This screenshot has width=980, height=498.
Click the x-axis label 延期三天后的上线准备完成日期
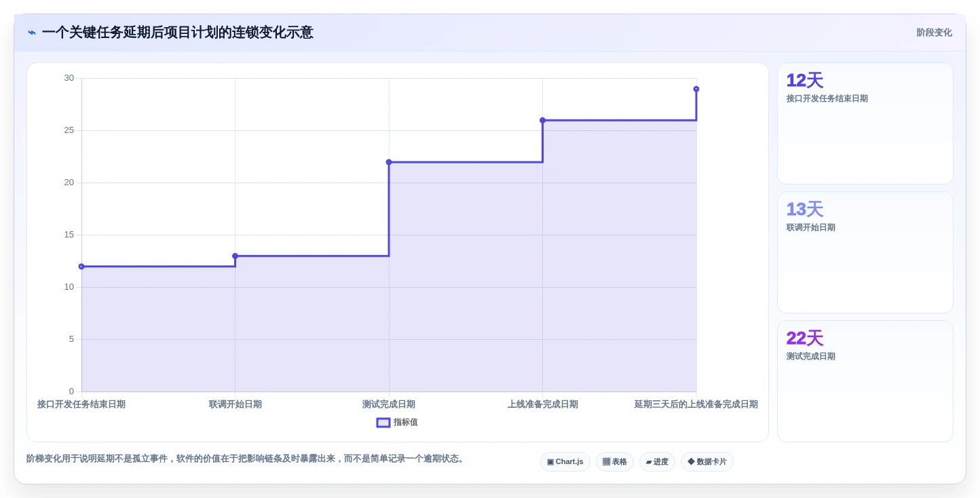pos(696,404)
